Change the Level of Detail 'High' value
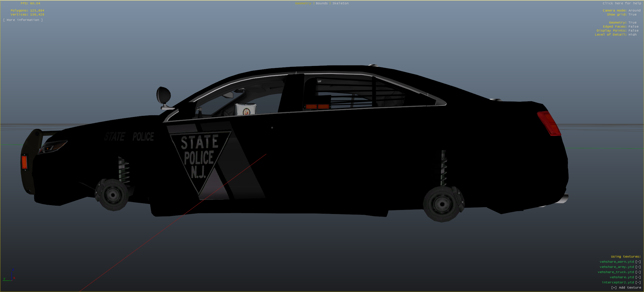The image size is (644, 292). point(632,35)
